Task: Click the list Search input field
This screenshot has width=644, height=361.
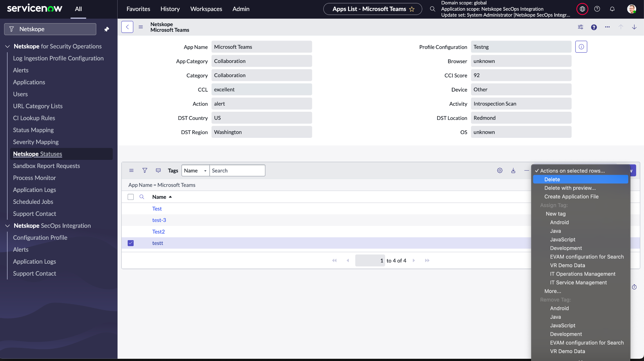Action: pos(237,170)
